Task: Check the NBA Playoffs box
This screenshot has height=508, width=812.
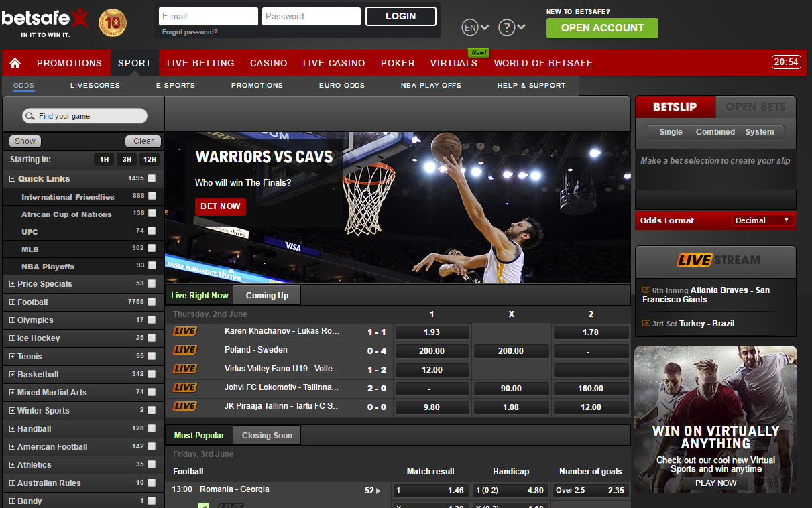Action: [x=152, y=265]
